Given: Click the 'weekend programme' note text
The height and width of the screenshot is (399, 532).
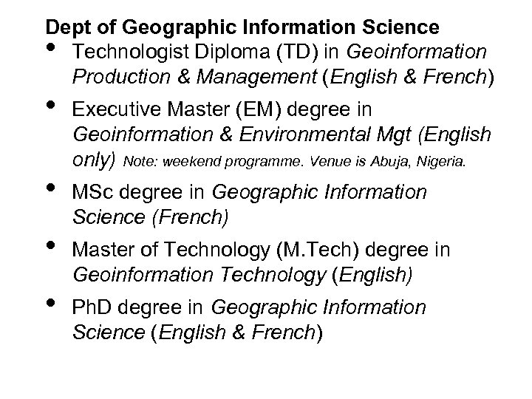Looking at the screenshot, I should pos(225,160).
